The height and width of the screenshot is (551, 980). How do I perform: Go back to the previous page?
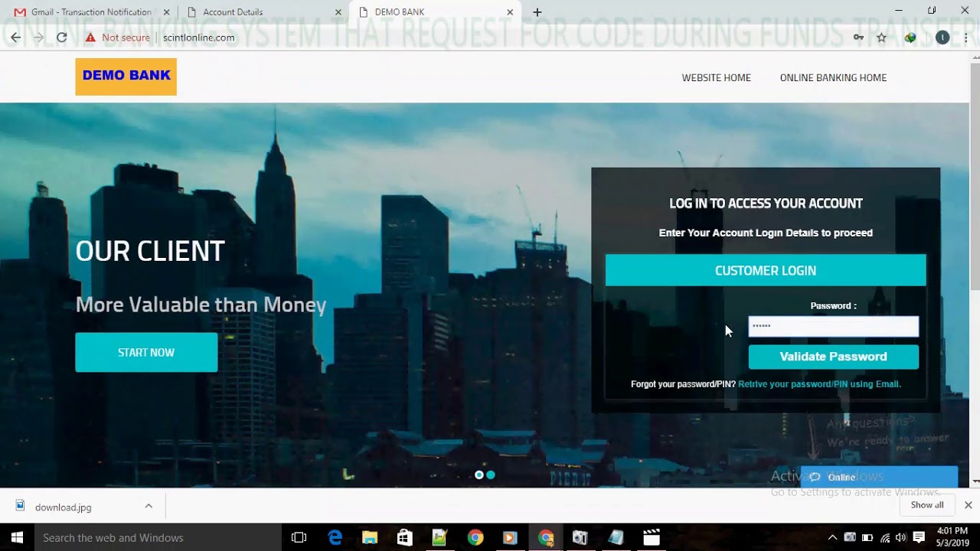pos(15,37)
